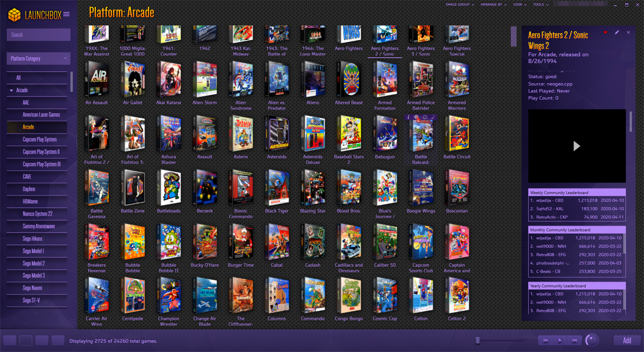
Task: Select the Bubble Bobble game box
Action: [x=133, y=242]
